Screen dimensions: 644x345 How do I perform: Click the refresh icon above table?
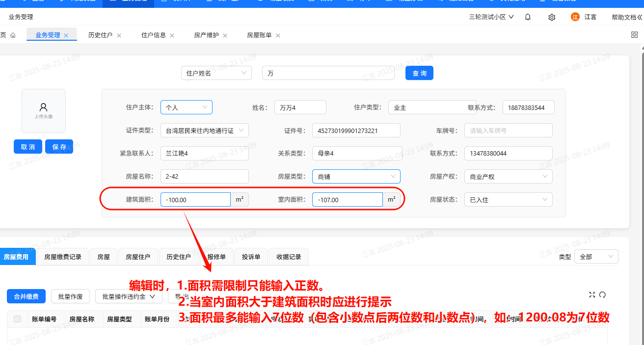tap(602, 294)
